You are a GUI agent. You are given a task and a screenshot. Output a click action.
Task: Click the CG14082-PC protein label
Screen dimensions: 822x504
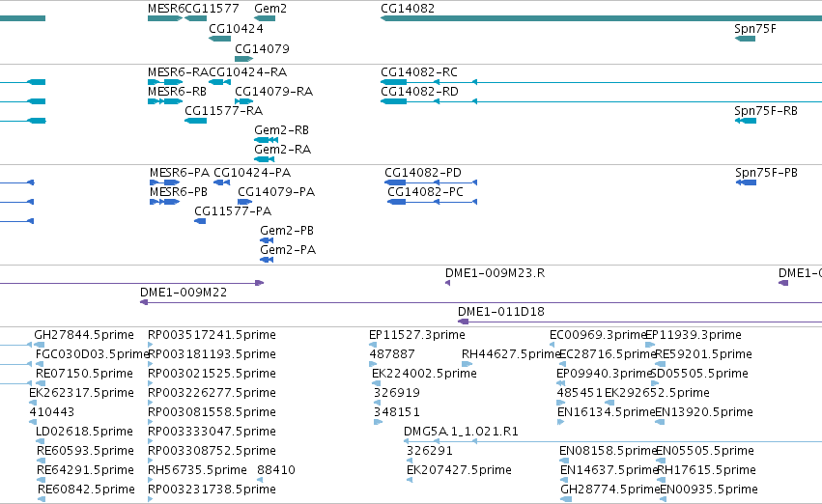click(x=426, y=192)
